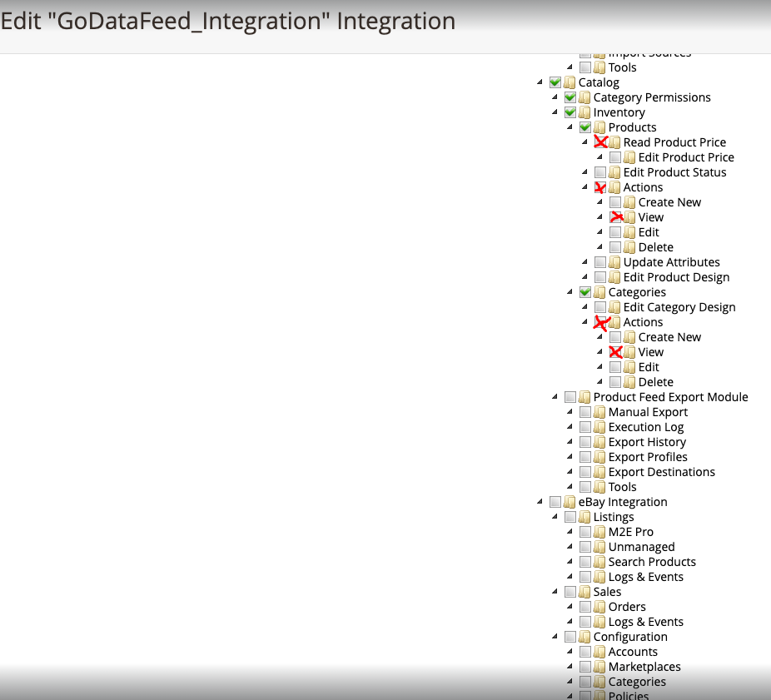771x700 pixels.
Task: Uncheck the Products checkbox
Action: click(585, 127)
